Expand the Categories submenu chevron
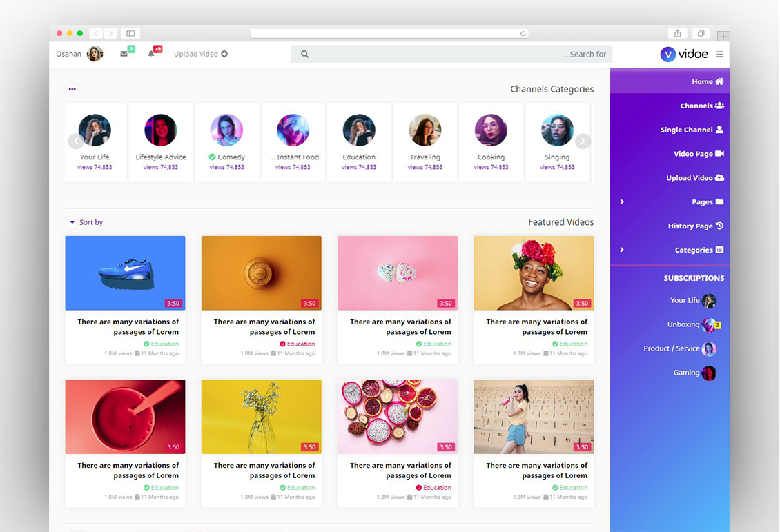Viewport: 780px width, 532px height. pos(622,250)
